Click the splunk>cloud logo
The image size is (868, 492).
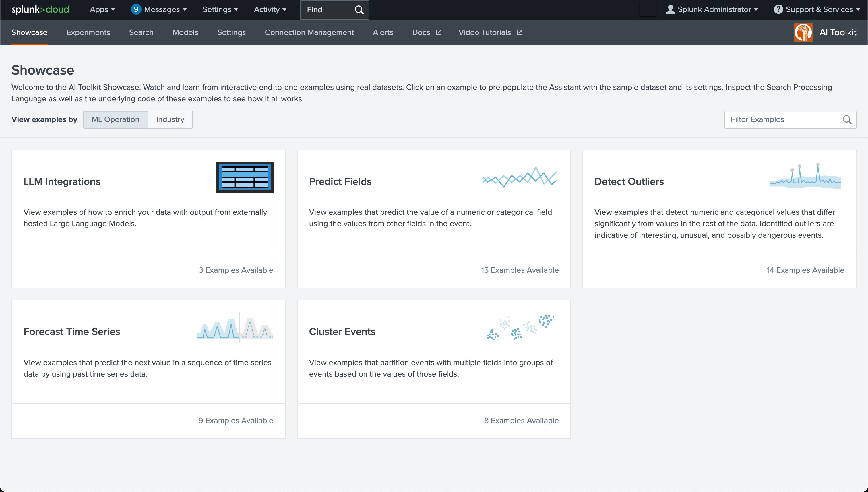coord(40,9)
